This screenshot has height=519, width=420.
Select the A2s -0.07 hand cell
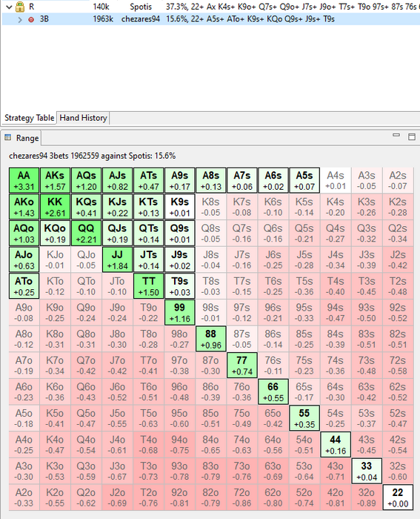pyautogui.click(x=398, y=180)
